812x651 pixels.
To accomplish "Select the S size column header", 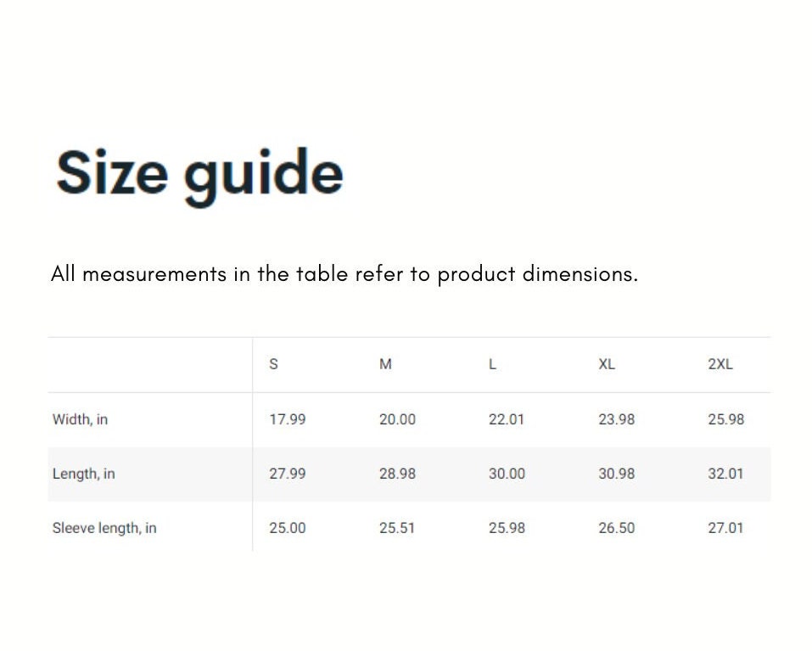I will pyautogui.click(x=273, y=364).
